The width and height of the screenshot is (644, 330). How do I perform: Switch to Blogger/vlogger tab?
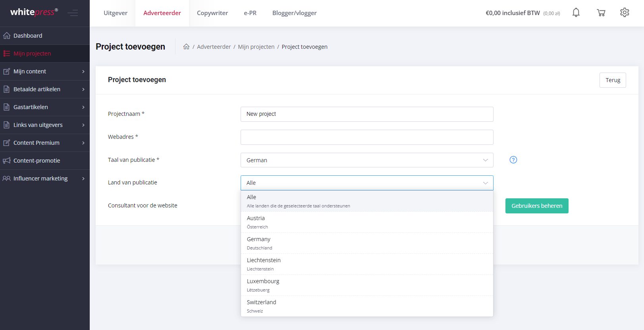(295, 13)
